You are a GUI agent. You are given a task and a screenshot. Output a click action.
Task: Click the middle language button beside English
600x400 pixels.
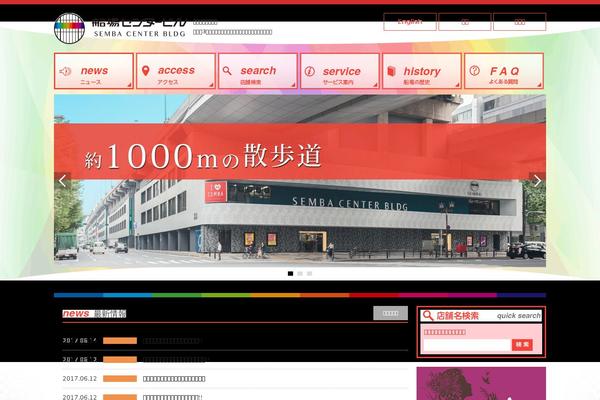click(x=465, y=22)
